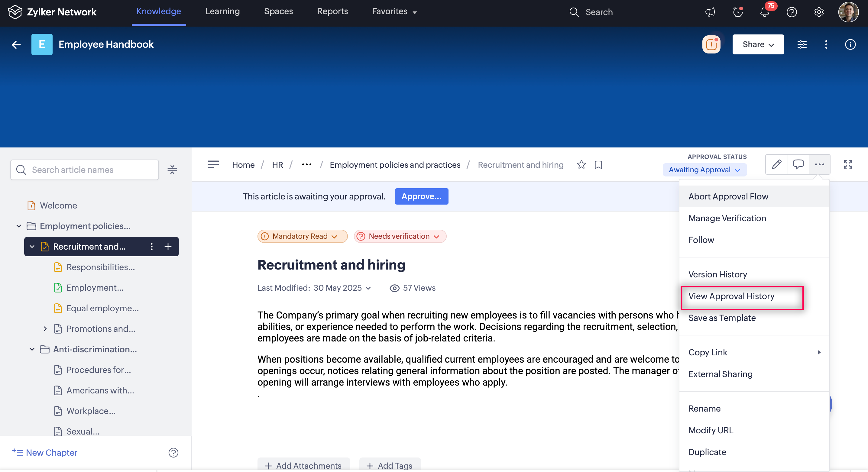Click the pencil edit article icon
The image size is (868, 472).
click(x=776, y=164)
